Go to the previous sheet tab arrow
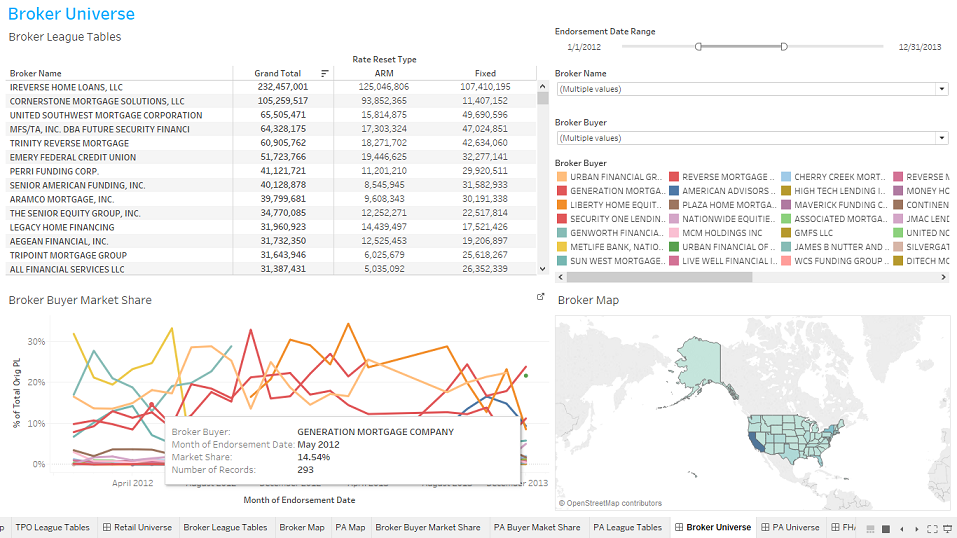Viewport: 957px width, 538px height. (x=901, y=528)
